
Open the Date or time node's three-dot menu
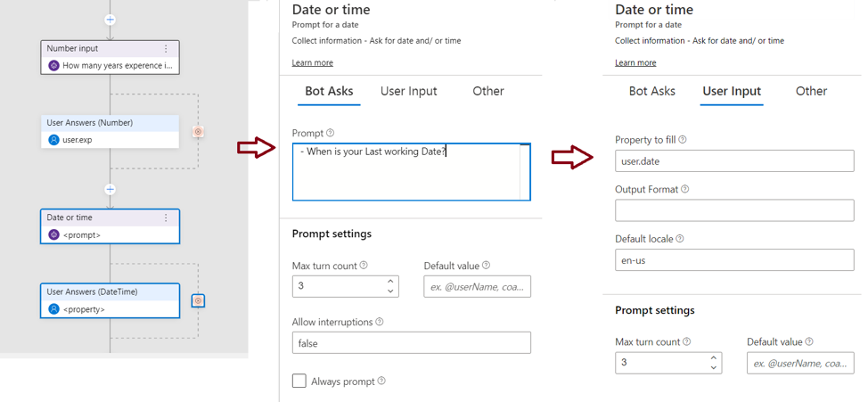(166, 217)
